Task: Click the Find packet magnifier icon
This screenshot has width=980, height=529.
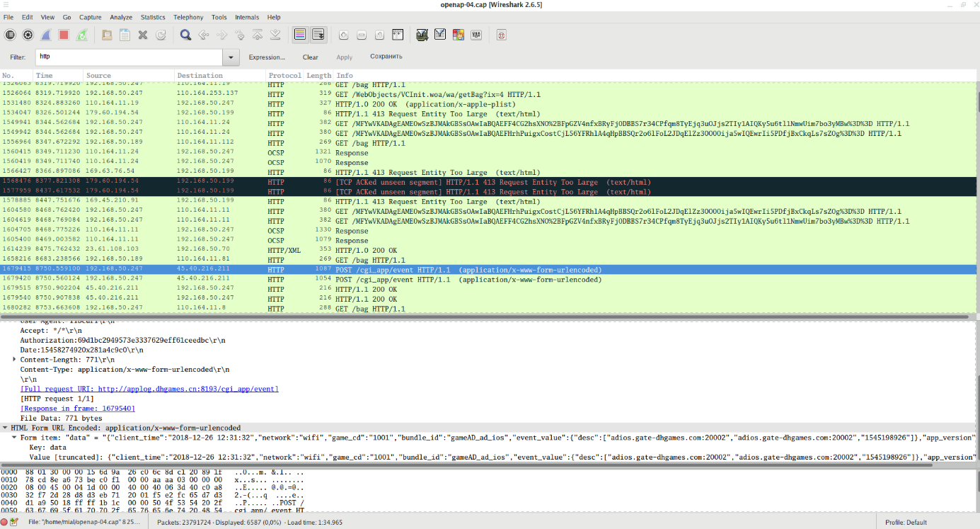Action: click(185, 35)
